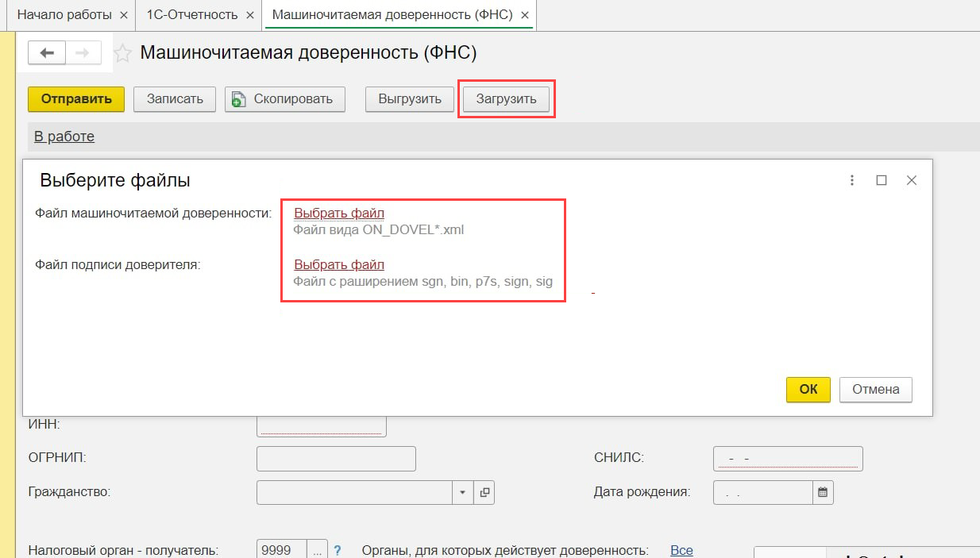Click the yellow Отправить button
The image size is (980, 558).
tap(76, 99)
